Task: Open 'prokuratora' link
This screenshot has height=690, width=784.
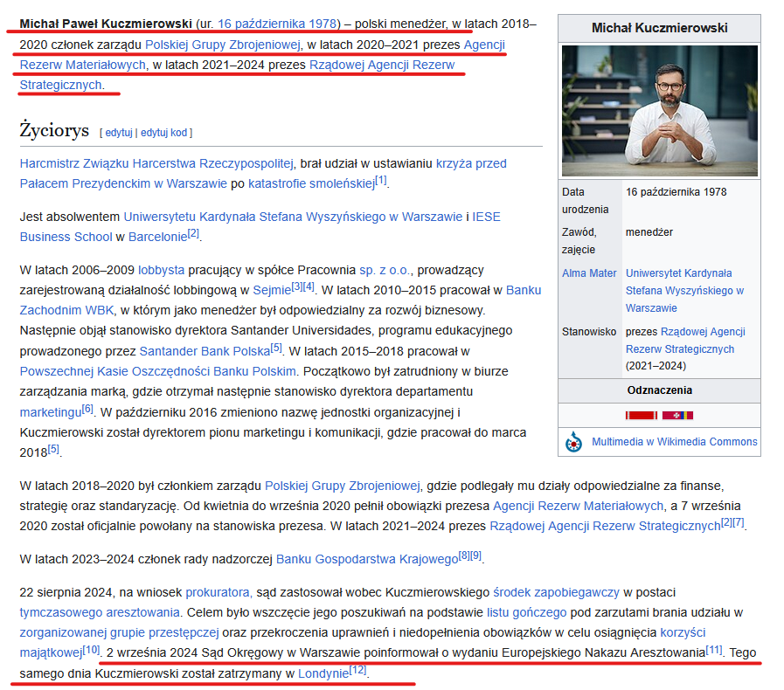Action: (219, 592)
